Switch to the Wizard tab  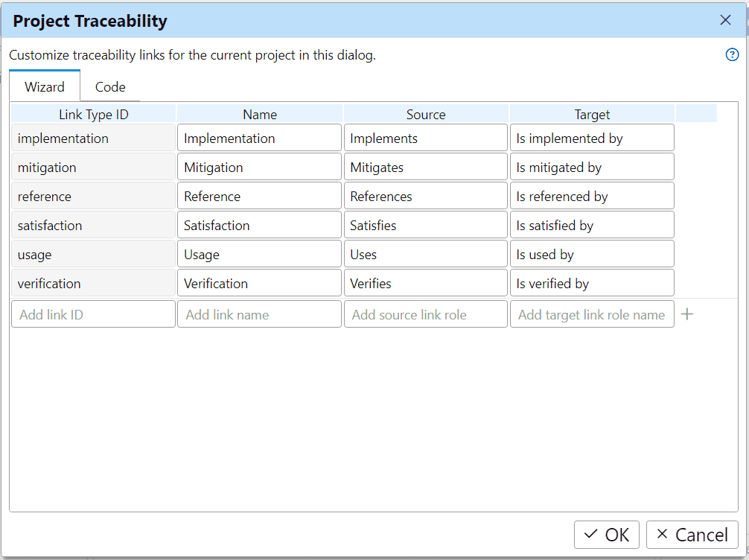tap(45, 87)
